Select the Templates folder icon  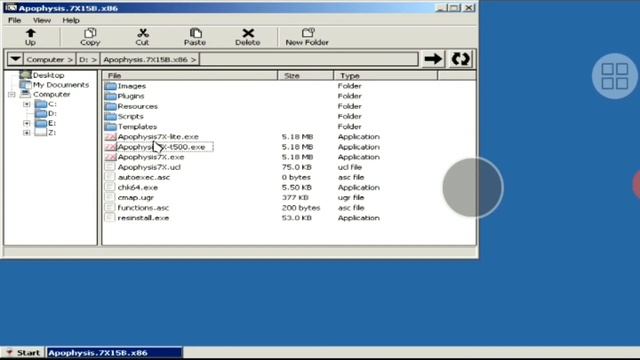click(110, 127)
